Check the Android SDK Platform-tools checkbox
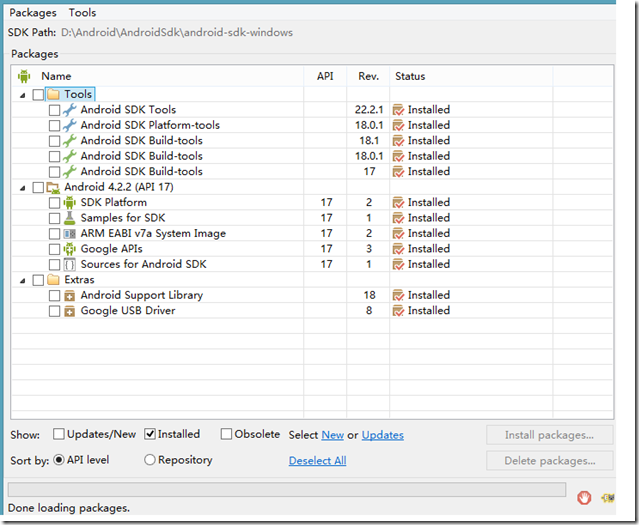The width and height of the screenshot is (639, 525). 54,126
